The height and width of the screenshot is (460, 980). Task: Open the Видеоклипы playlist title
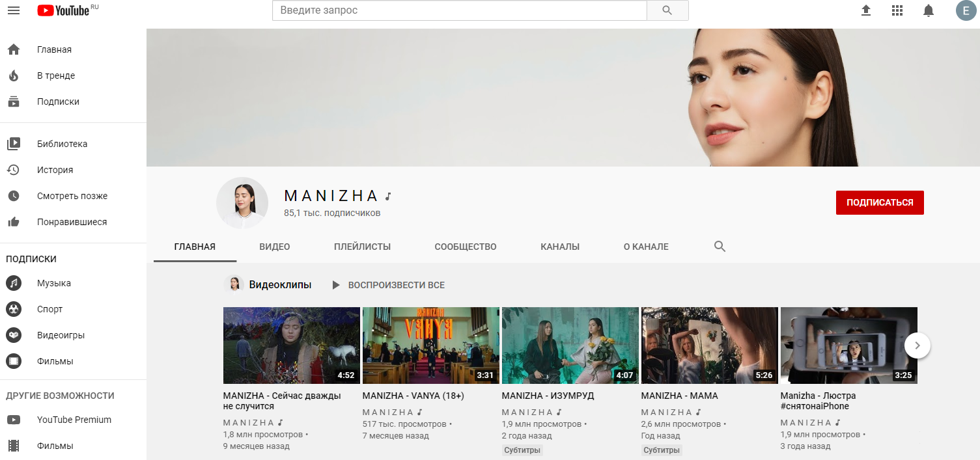pyautogui.click(x=280, y=284)
